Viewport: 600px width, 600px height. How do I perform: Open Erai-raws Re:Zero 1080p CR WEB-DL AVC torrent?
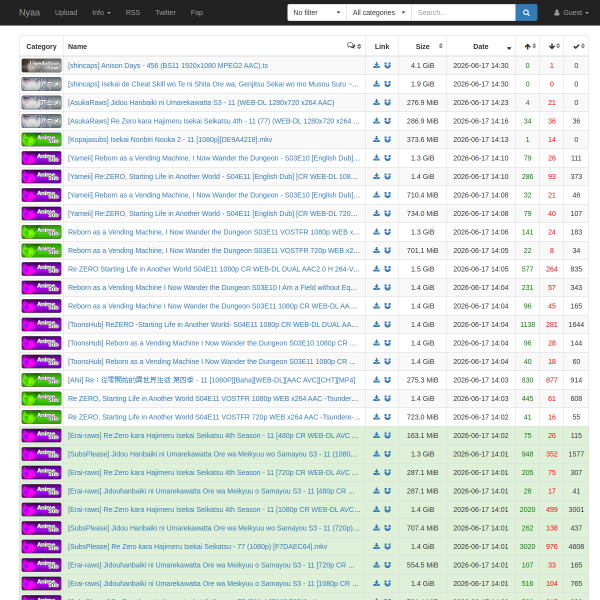[214, 509]
